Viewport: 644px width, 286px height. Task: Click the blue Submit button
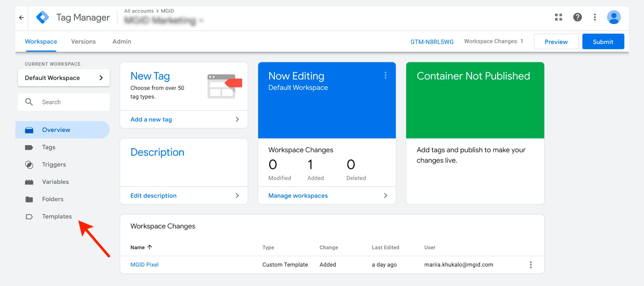click(x=603, y=42)
